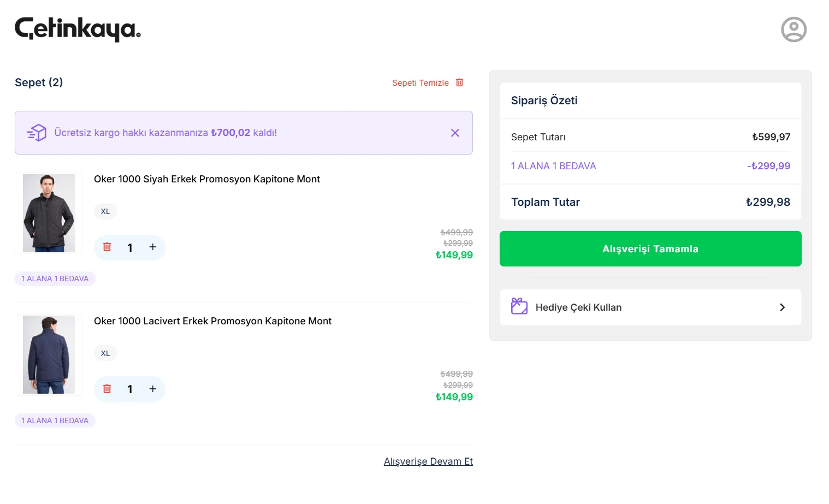This screenshot has width=829, height=504.
Task: Click the shipping box icon in banner
Action: coord(37,133)
